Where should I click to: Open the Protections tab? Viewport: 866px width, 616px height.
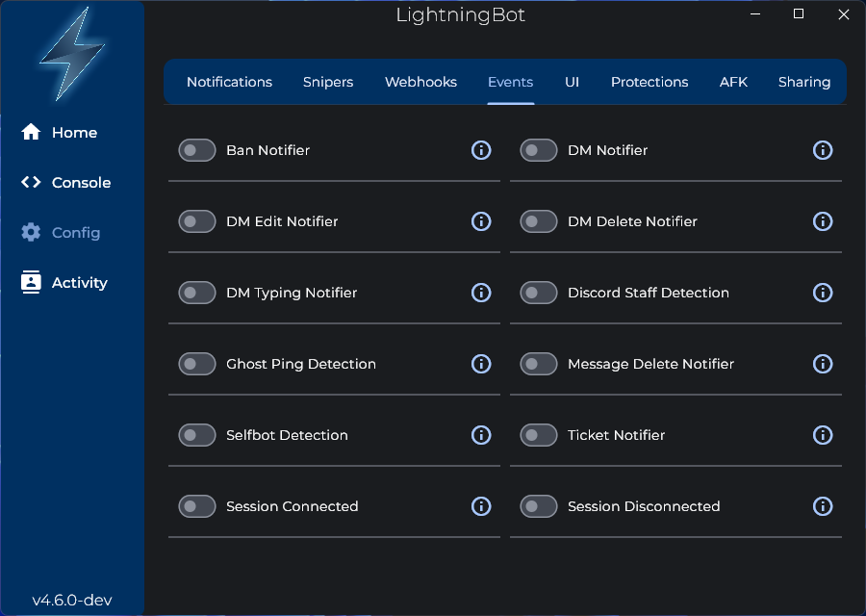[x=649, y=82]
